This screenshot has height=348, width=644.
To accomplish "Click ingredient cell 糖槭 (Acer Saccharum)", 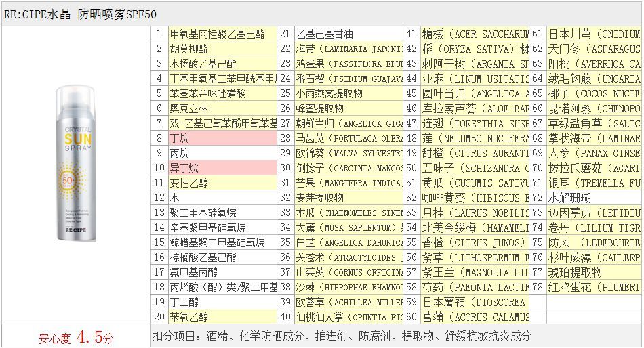I will click(475, 34).
